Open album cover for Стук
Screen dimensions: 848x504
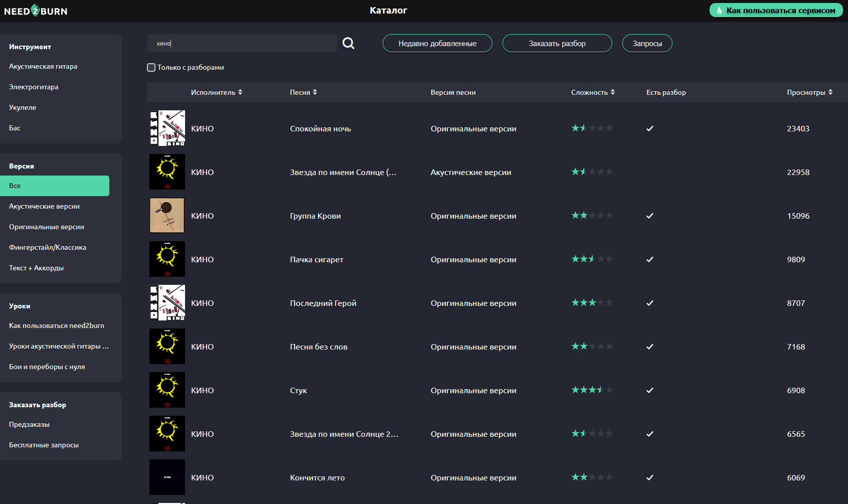167,390
